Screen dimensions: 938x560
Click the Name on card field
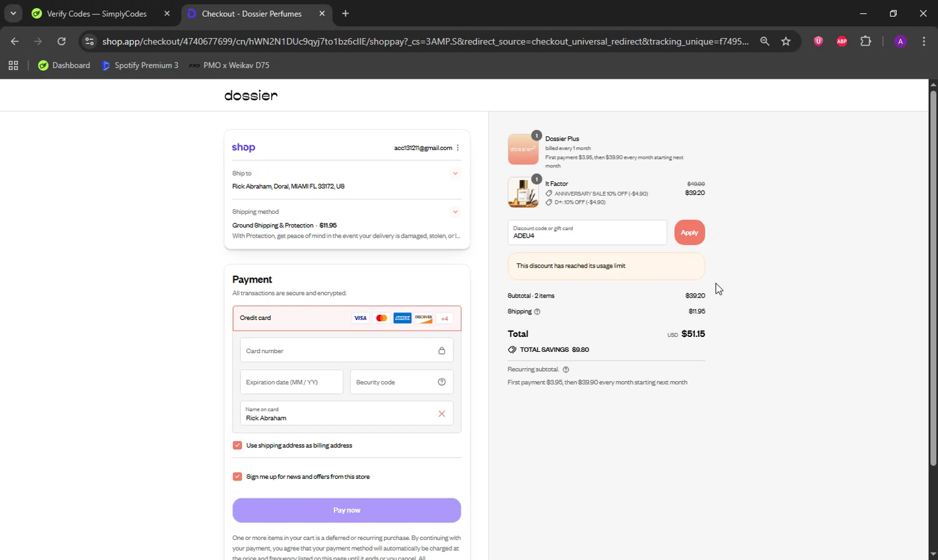[346, 413]
